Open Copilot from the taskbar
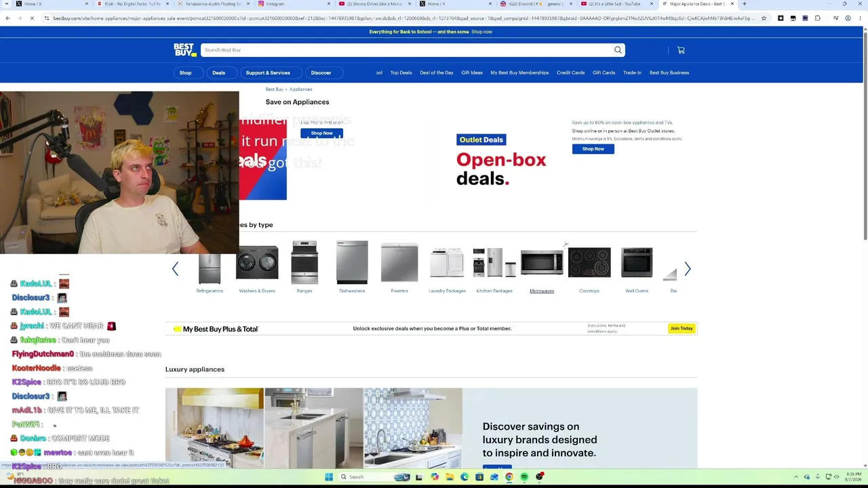The width and height of the screenshot is (868, 488). point(435,477)
